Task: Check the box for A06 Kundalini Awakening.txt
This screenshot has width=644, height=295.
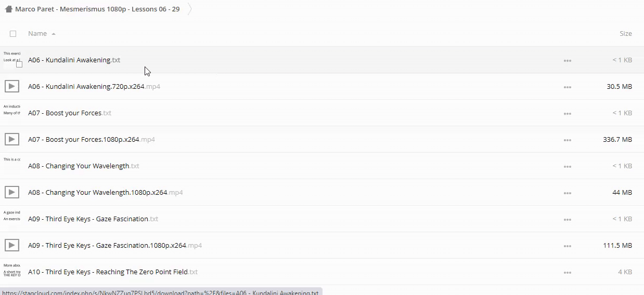Action: tap(19, 64)
